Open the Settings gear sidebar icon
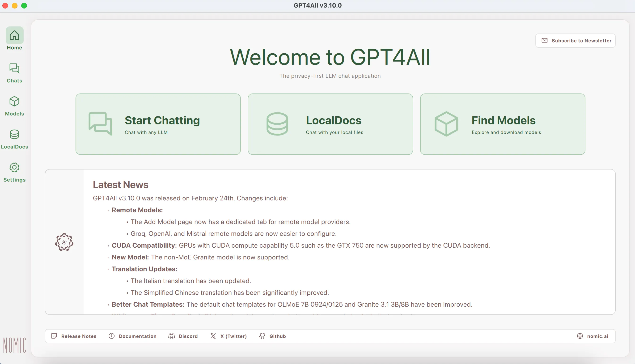This screenshot has height=364, width=635. [14, 167]
